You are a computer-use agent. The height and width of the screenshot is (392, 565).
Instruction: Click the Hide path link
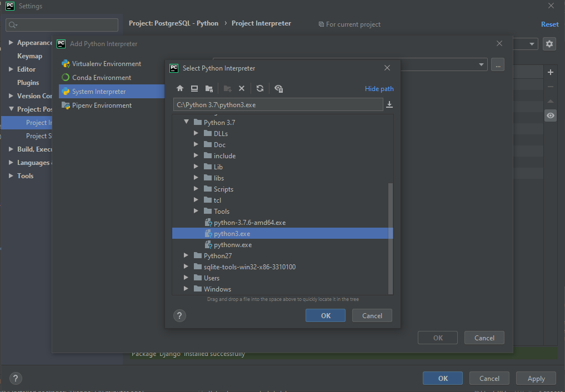point(379,89)
